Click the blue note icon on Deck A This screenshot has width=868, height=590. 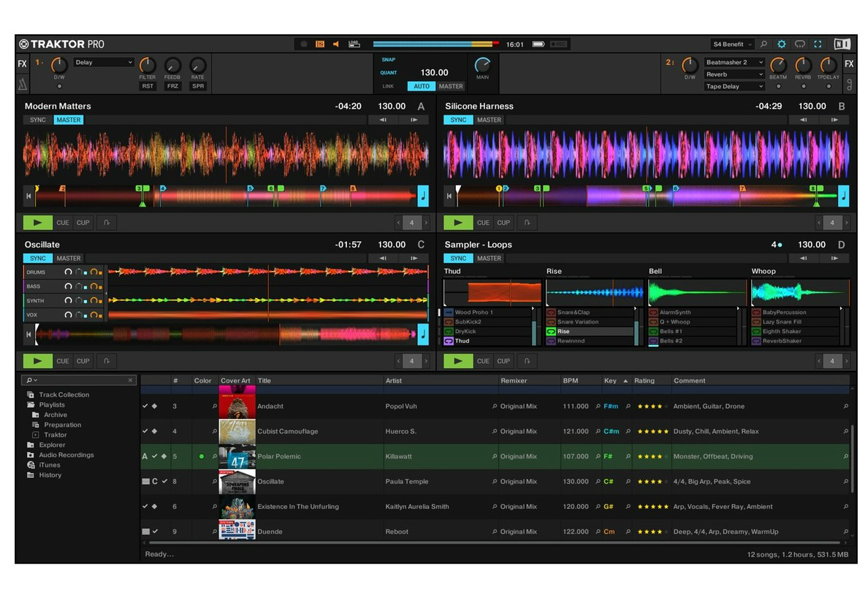(x=423, y=196)
